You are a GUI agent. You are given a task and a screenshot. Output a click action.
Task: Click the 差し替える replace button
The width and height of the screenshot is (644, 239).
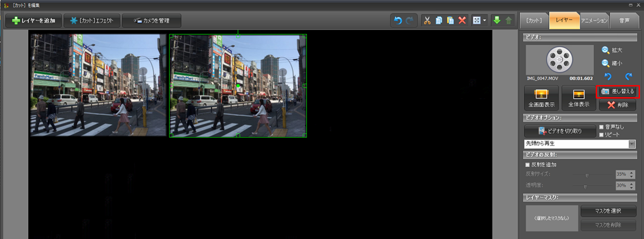click(x=618, y=91)
